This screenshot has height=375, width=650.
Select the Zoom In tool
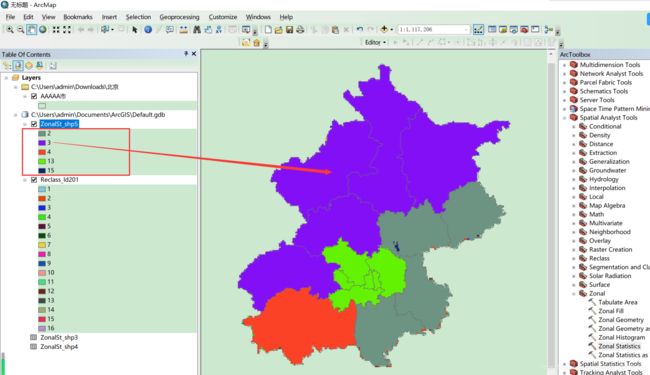pyautogui.click(x=10, y=30)
